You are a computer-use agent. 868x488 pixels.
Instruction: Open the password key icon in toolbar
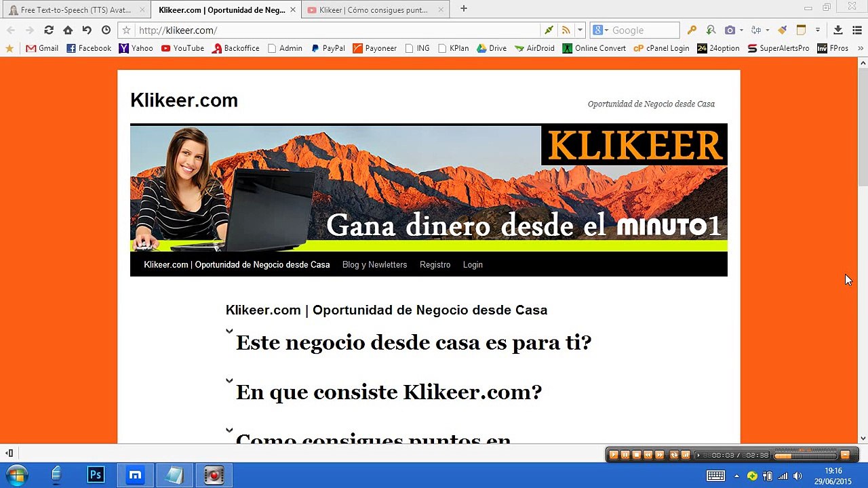[692, 30]
